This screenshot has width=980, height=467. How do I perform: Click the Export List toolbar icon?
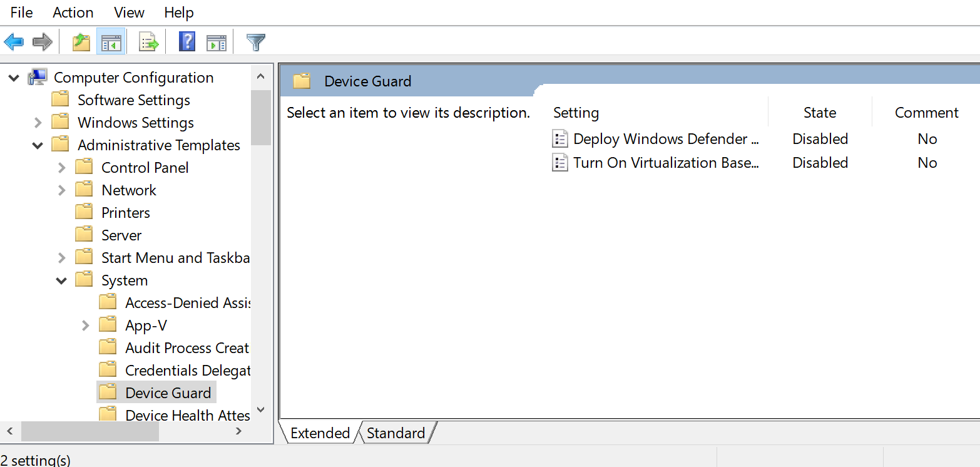148,43
